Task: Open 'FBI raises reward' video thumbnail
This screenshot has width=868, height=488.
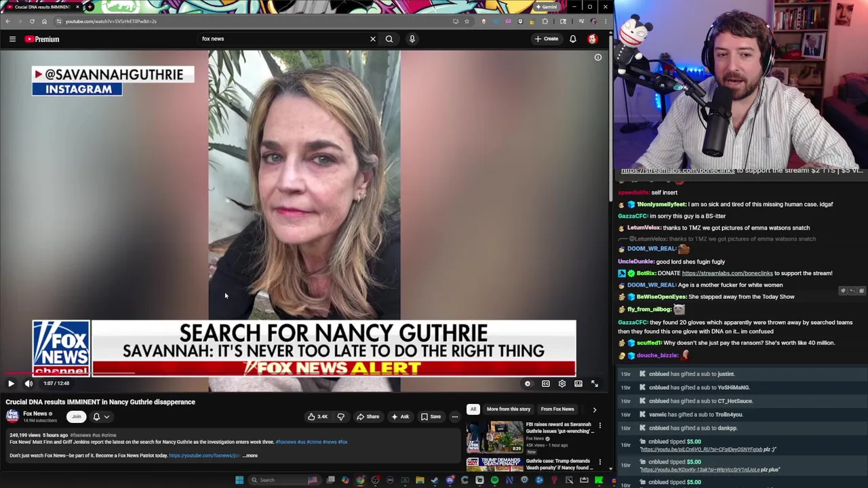Action: [495, 436]
